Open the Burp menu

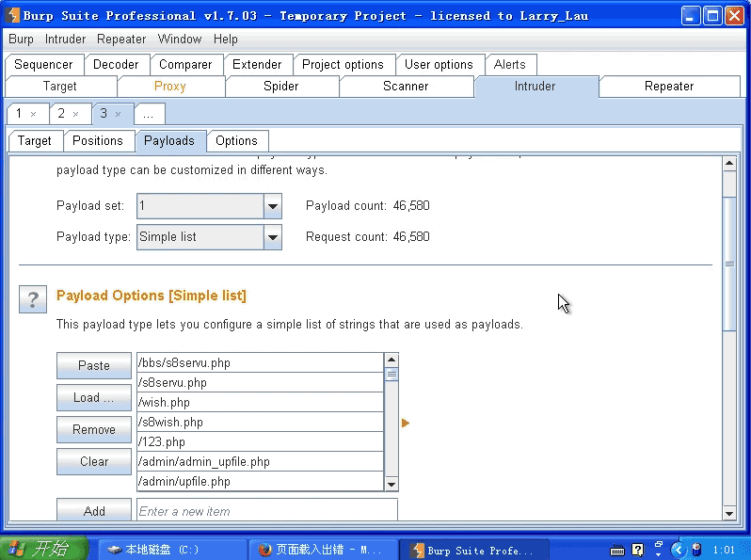coord(21,40)
